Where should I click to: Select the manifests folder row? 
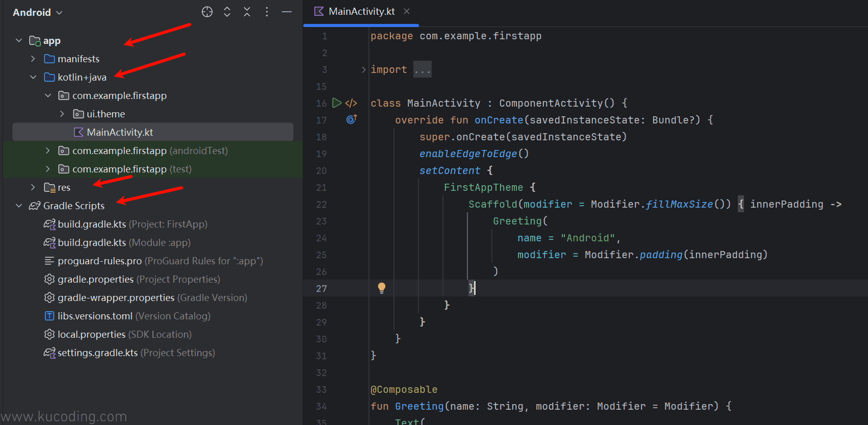(x=153, y=59)
